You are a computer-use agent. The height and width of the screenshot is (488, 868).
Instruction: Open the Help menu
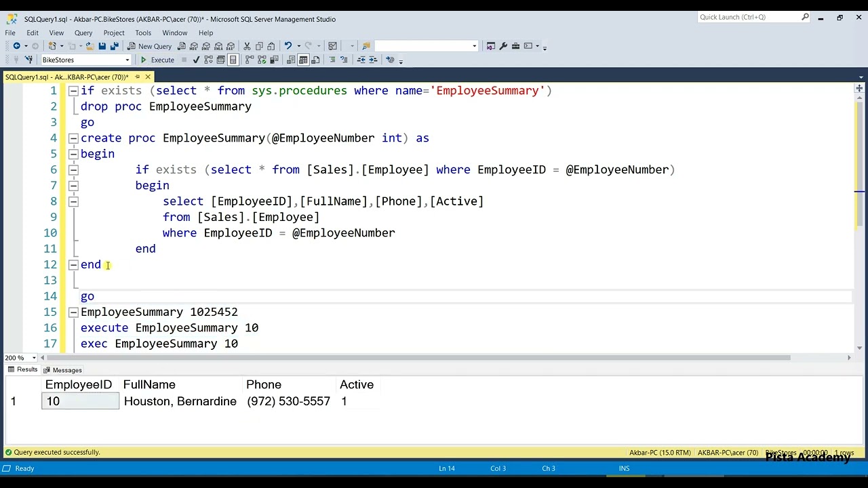[x=205, y=33]
